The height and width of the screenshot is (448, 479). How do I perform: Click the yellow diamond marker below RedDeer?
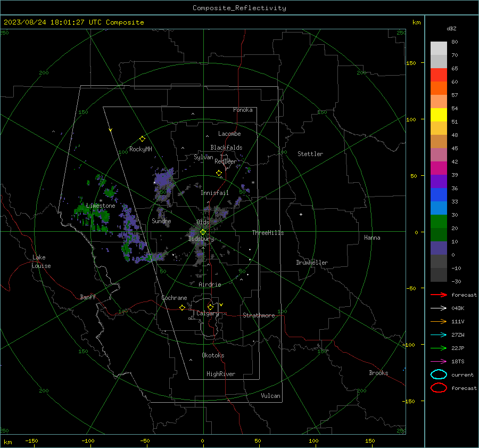pyautogui.click(x=219, y=173)
